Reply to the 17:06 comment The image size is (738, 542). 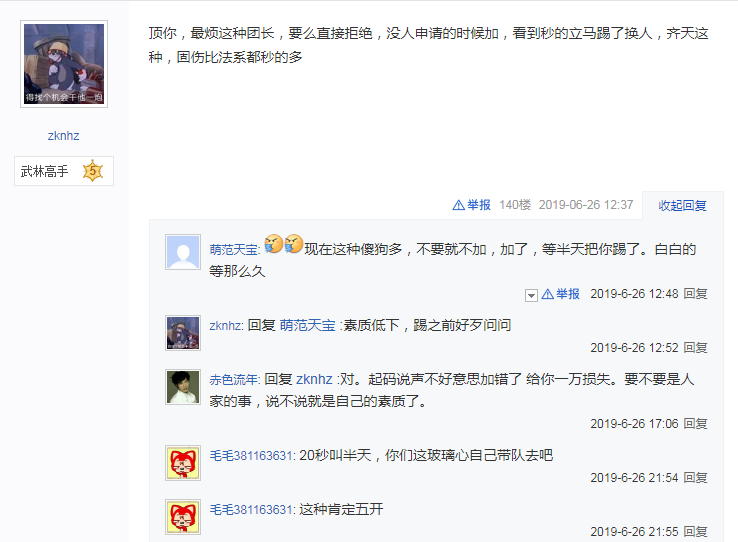[x=696, y=424]
